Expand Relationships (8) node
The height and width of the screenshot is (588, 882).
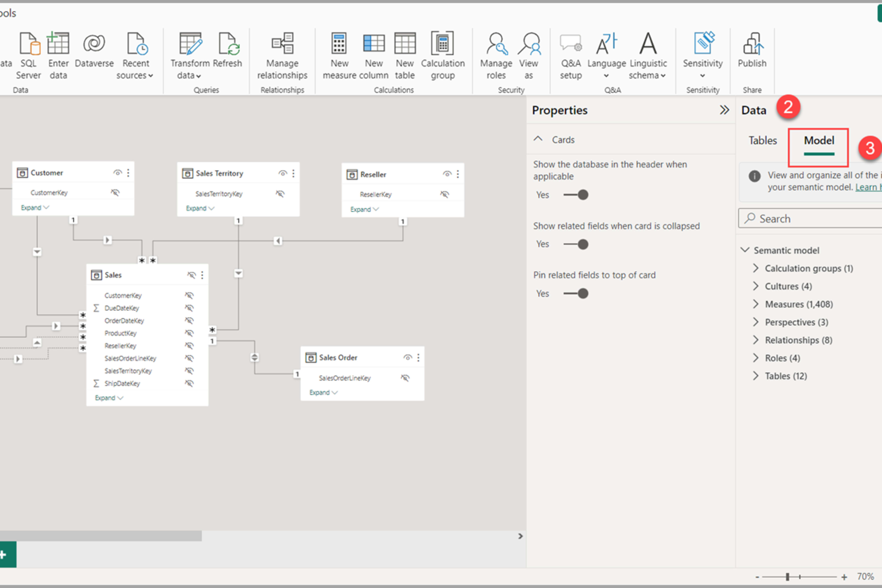tap(756, 340)
